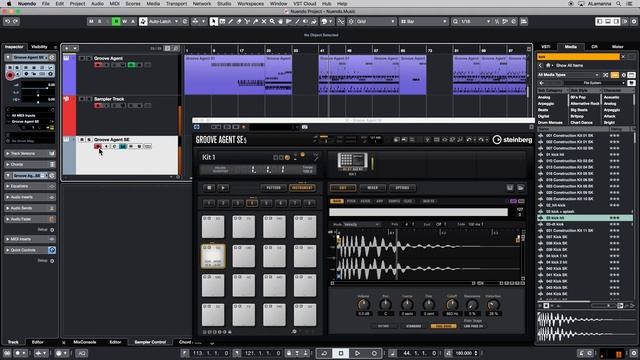Switch to the Visibility tab
Image resolution: width=640 pixels, height=360 pixels.
pos(39,47)
